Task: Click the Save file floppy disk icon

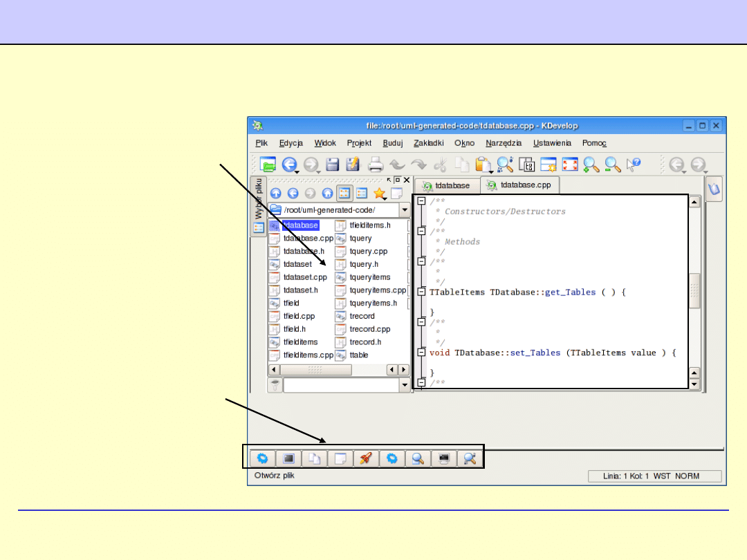Action: click(x=333, y=165)
